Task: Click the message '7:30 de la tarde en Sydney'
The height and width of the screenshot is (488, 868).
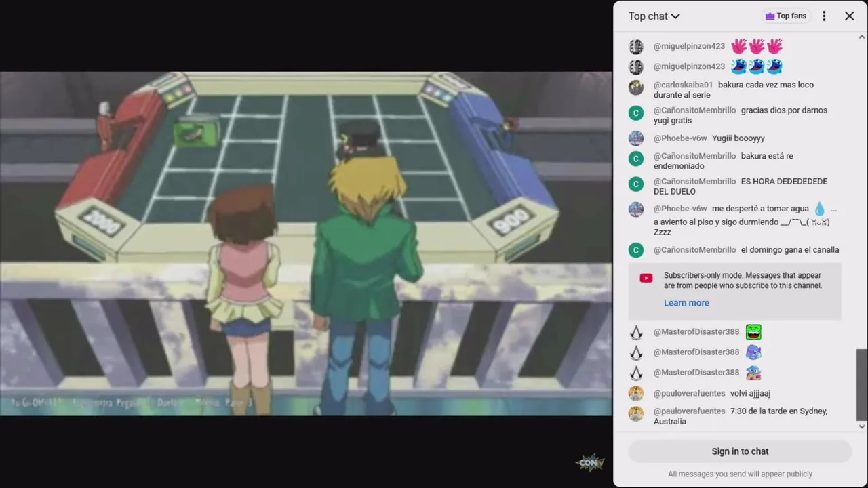Action: (741, 416)
